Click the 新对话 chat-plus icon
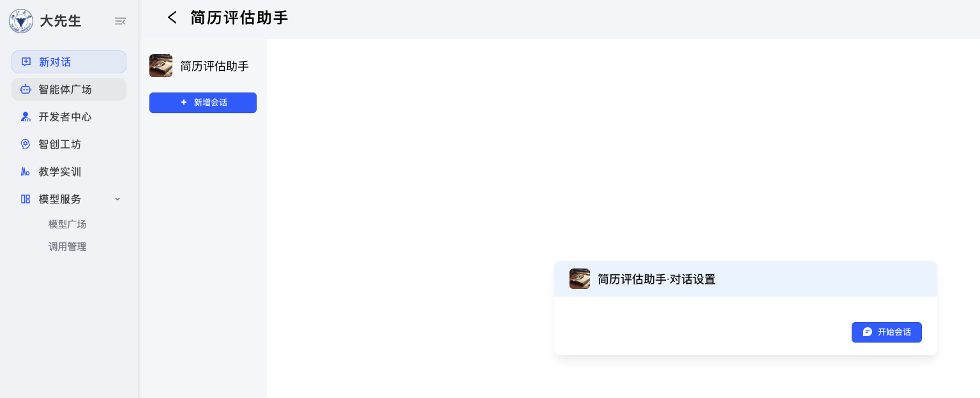 click(x=26, y=62)
